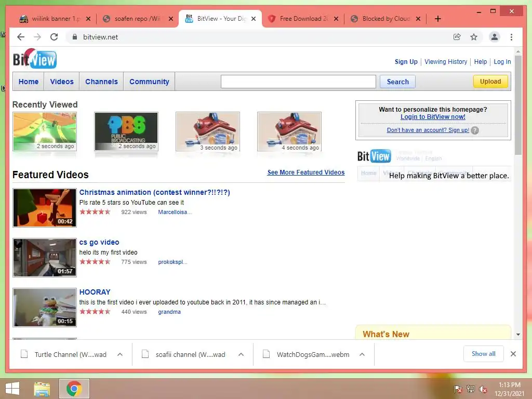Open the Christmas animation video thumbnail

(45, 208)
